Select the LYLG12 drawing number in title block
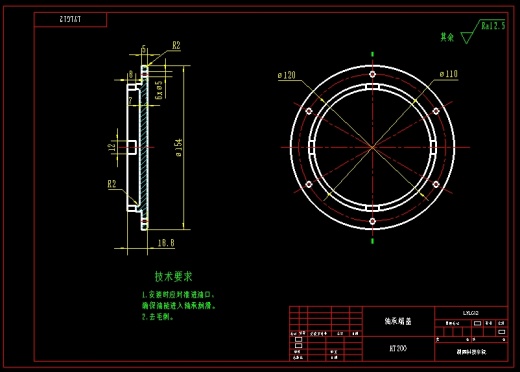The height and width of the screenshot is (372, 520). [471, 313]
